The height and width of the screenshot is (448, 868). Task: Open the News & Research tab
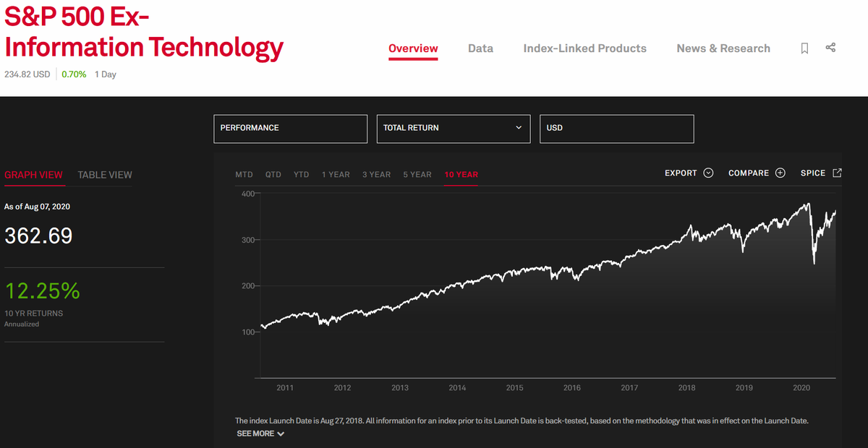coord(723,48)
